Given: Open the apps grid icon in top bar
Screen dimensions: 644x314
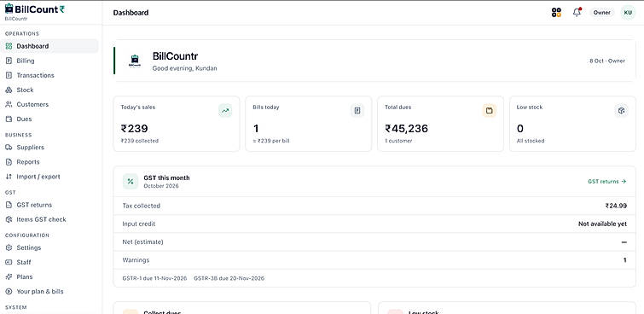Looking at the screenshot, I should pos(556,12).
